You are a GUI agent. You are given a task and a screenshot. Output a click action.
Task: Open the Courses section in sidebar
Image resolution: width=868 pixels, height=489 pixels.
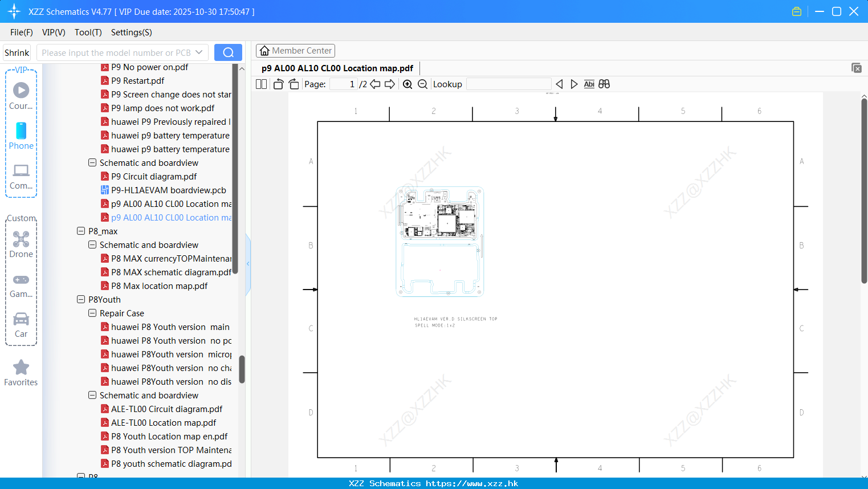[21, 96]
